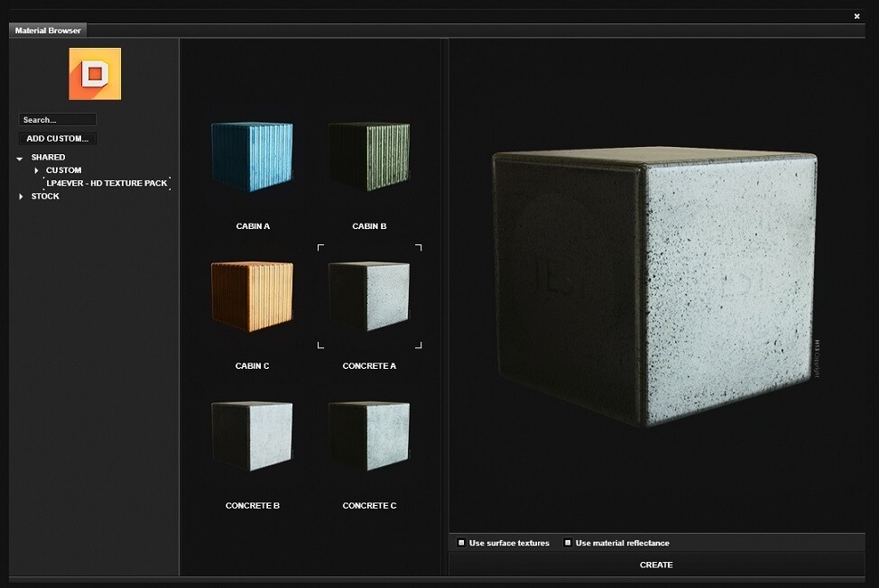Viewport: 879px width, 588px height.
Task: Select the Concrete A material thumbnail
Action: (x=369, y=296)
